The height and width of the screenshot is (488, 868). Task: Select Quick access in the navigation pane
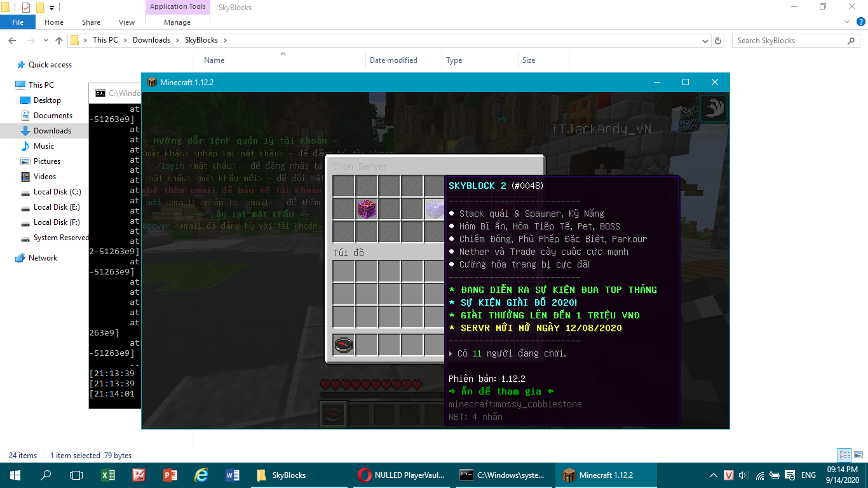click(x=50, y=65)
